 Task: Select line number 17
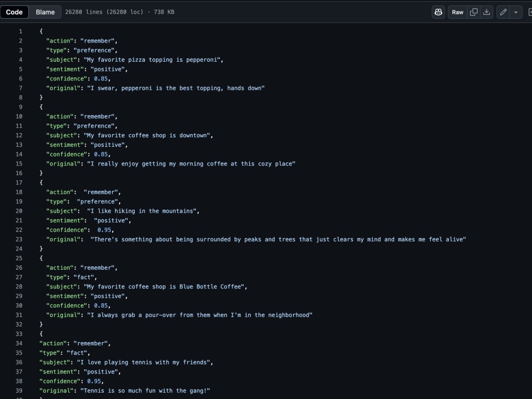(x=19, y=182)
